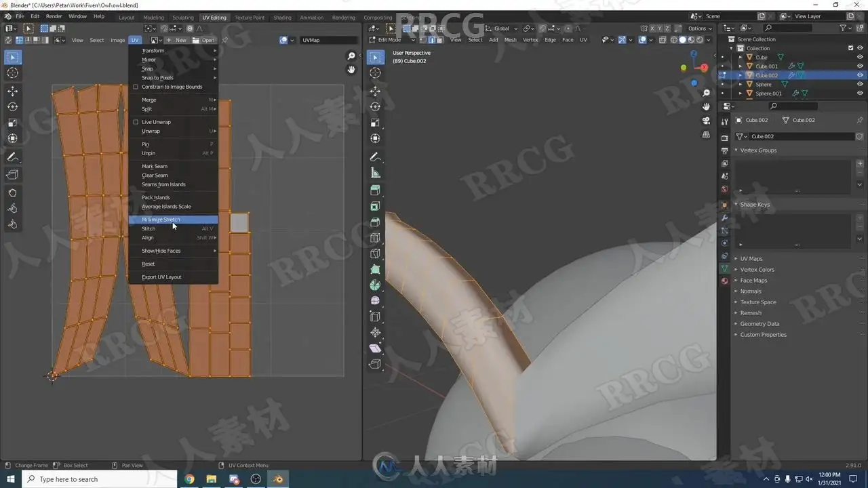Screen dimensions: 868x488
Task: Open the Modifier properties wrench tab
Action: (x=724, y=218)
